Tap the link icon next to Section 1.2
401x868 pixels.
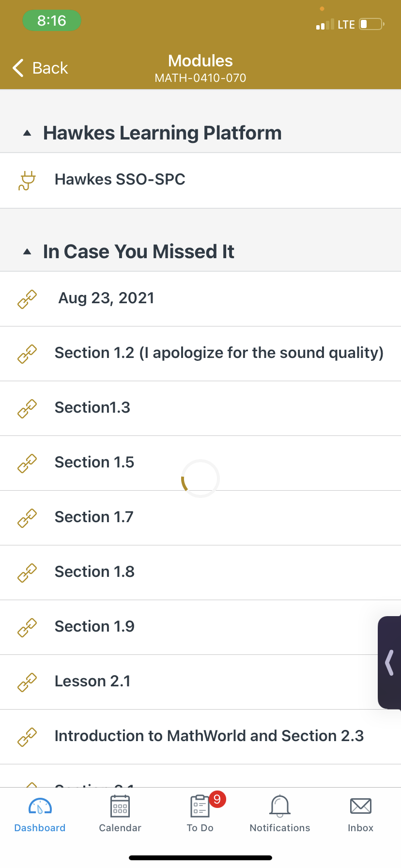point(27,354)
